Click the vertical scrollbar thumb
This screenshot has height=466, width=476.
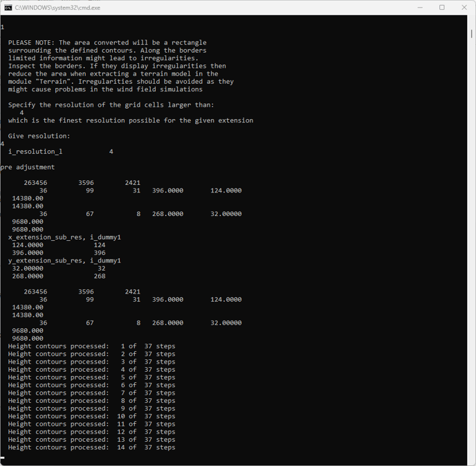[x=472, y=33]
